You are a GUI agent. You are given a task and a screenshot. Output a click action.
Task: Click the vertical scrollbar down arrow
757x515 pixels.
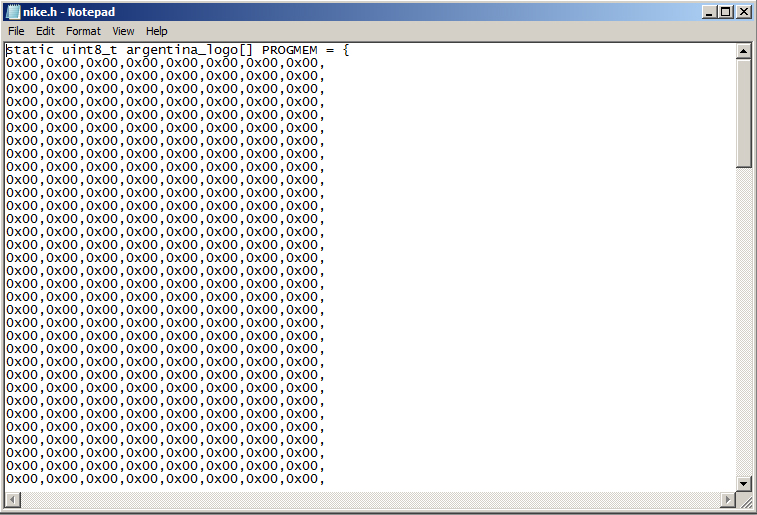[x=743, y=483]
